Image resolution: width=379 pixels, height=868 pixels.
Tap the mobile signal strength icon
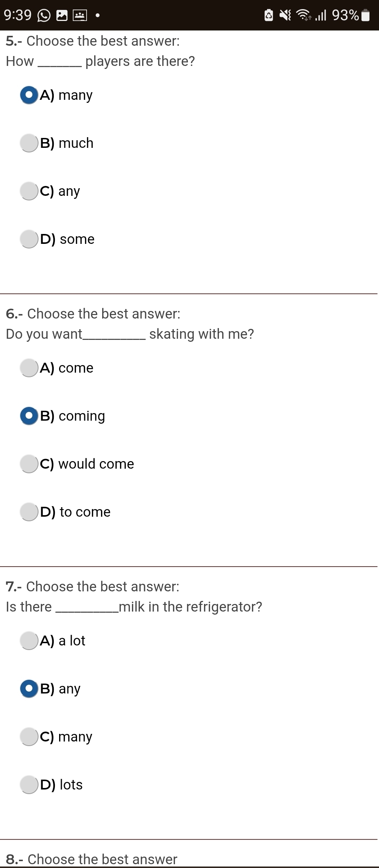point(321,15)
